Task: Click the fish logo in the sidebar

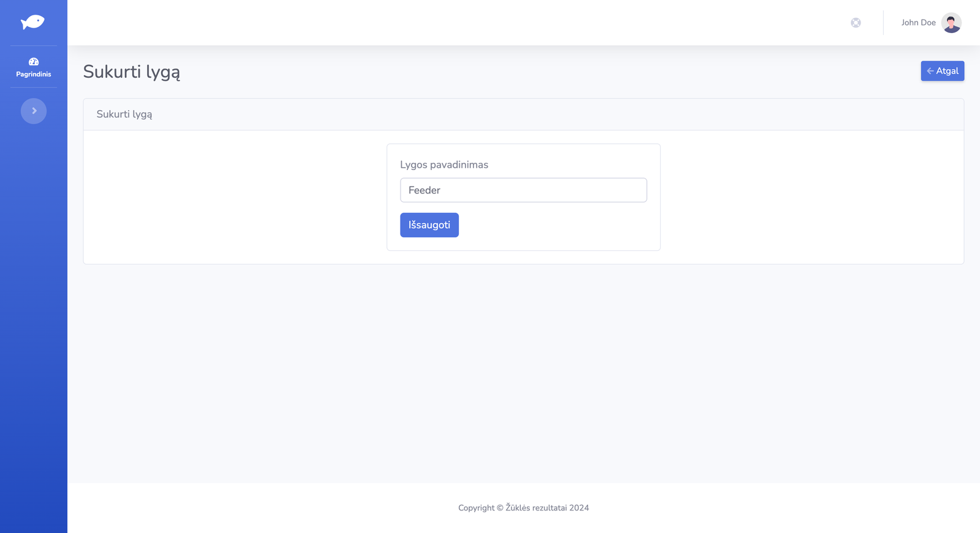Action: [32, 23]
